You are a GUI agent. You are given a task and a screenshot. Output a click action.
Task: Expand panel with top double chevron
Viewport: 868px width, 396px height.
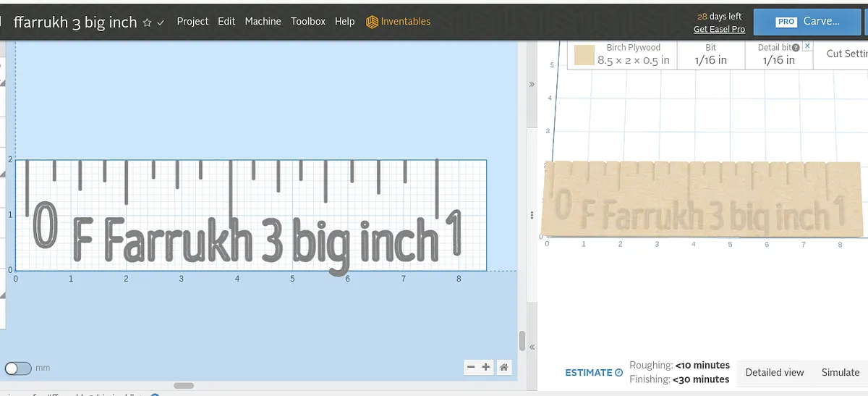pyautogui.click(x=532, y=84)
